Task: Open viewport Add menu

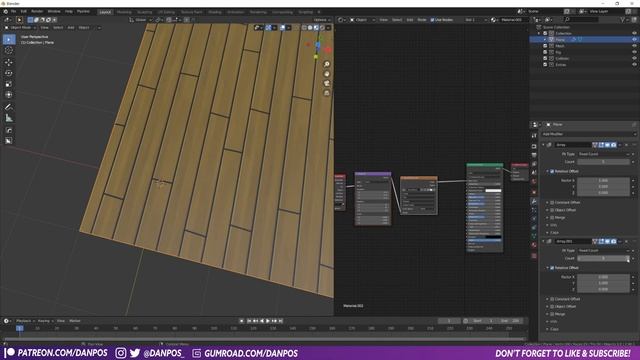Action: click(71, 28)
